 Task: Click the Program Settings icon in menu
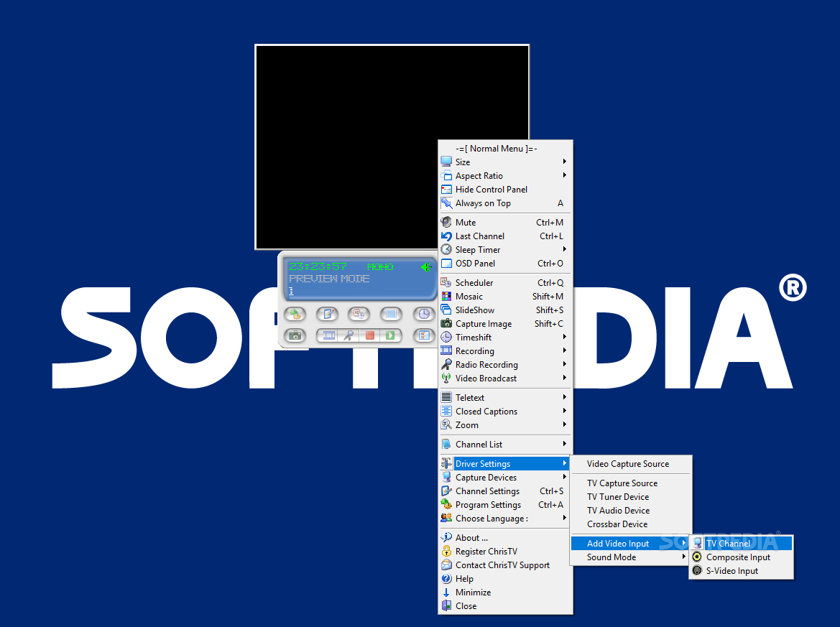[446, 504]
